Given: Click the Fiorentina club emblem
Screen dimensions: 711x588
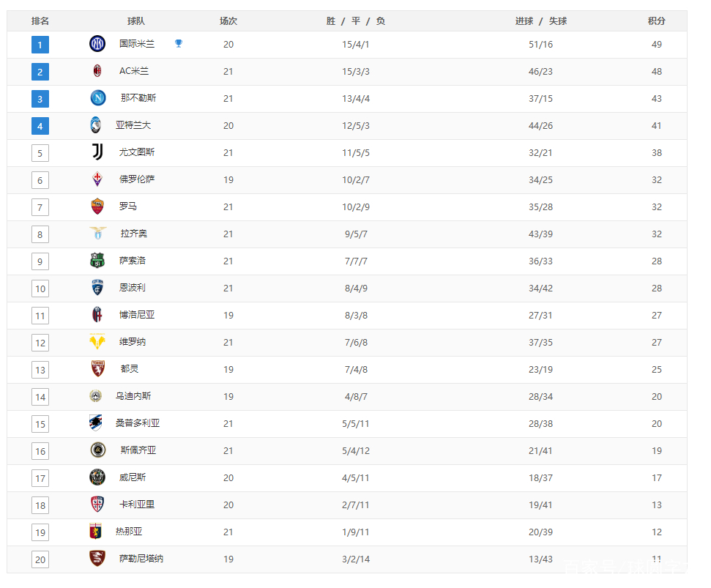Looking at the screenshot, I should [97, 179].
